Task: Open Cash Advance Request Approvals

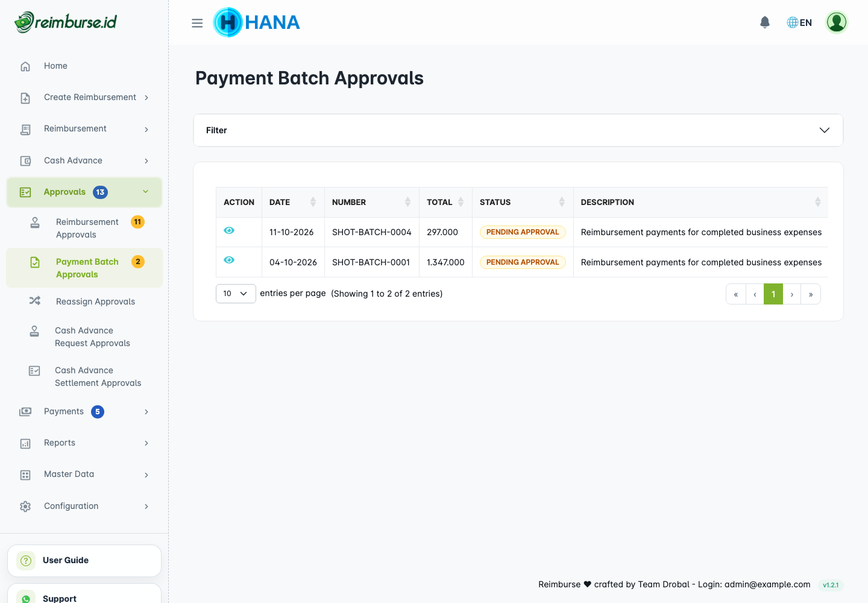Action: tap(84, 337)
